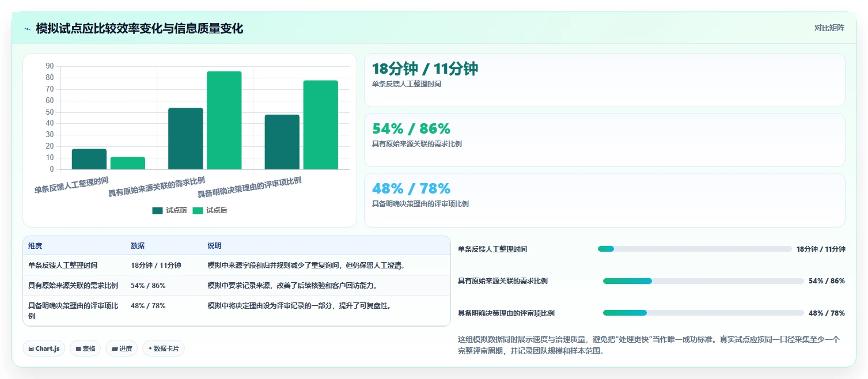Screen dimensions: 868x379
Task: Click the footnote paragraph starting 这组模拟数据
Action: 649,345
